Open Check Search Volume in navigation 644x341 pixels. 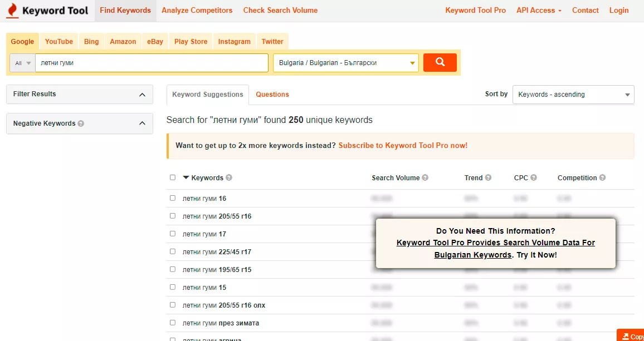[281, 11]
